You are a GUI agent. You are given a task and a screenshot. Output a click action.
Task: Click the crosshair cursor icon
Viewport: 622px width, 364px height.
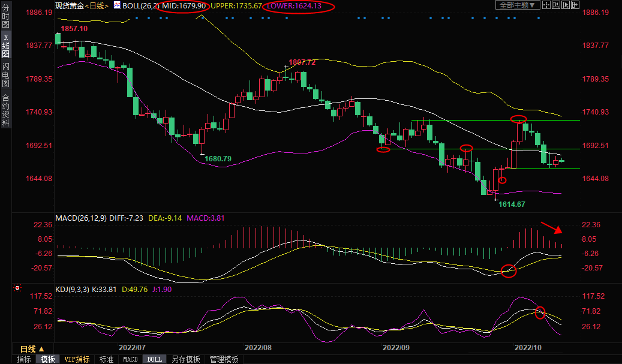546,5
